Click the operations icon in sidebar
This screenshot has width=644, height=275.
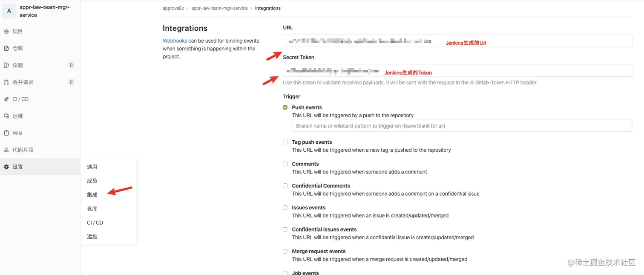pyautogui.click(x=6, y=116)
